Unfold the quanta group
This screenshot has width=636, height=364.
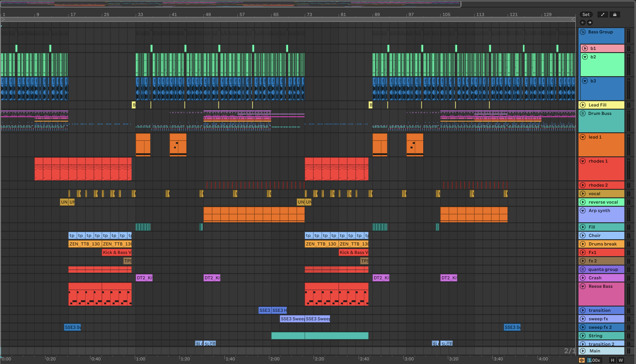tap(583, 269)
